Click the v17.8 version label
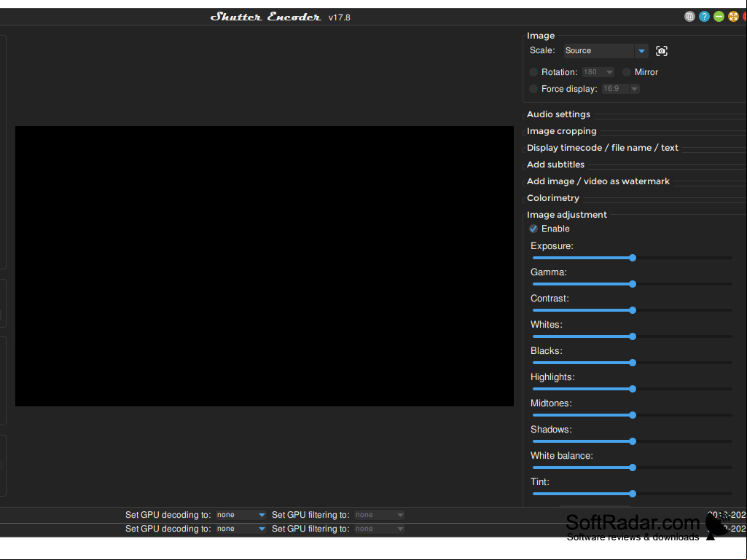747x560 pixels. pyautogui.click(x=339, y=17)
